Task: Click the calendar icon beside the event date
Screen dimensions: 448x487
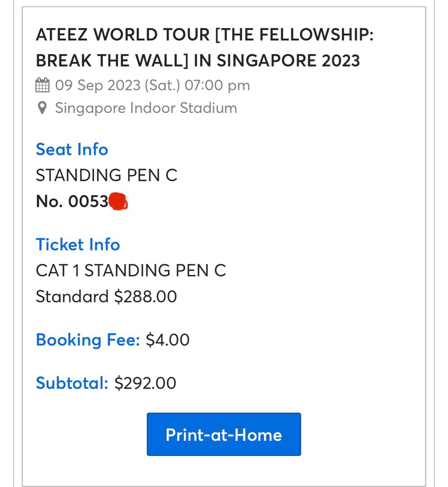Action: 42,85
